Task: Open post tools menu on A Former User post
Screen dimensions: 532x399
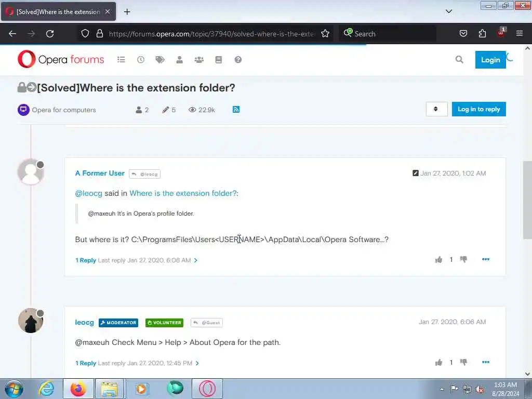Action: [486, 259]
